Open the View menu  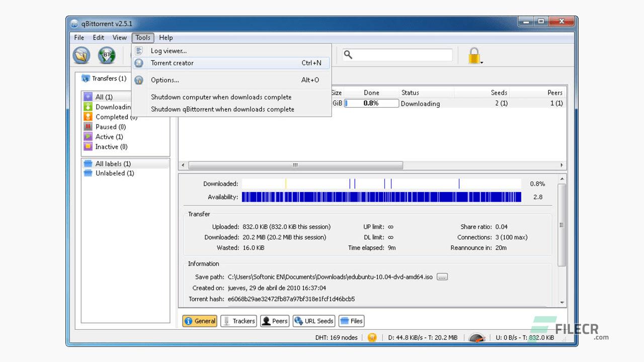(120, 38)
